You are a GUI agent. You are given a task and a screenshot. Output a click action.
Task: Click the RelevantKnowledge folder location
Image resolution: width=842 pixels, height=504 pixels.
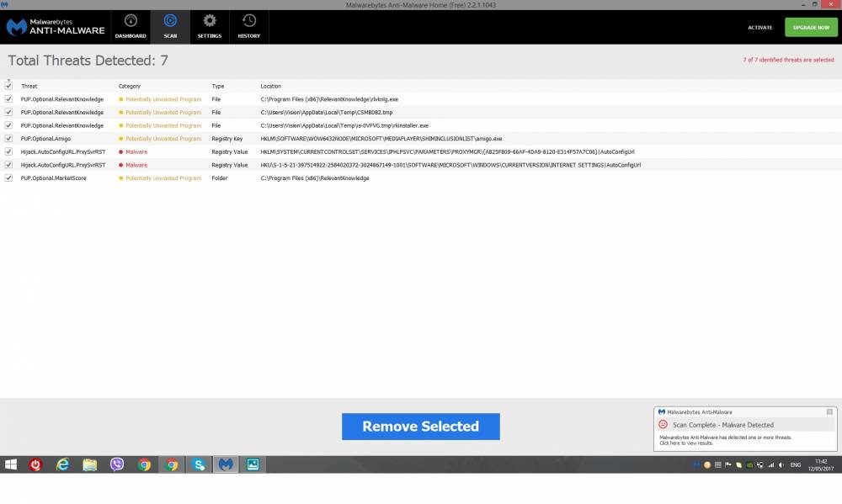pyautogui.click(x=315, y=178)
